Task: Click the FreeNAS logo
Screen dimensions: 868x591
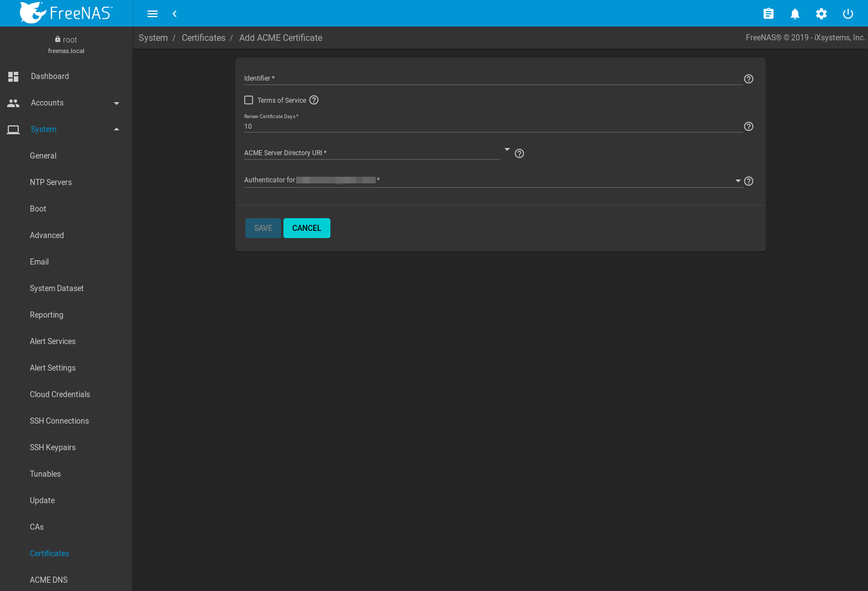Action: [66, 13]
